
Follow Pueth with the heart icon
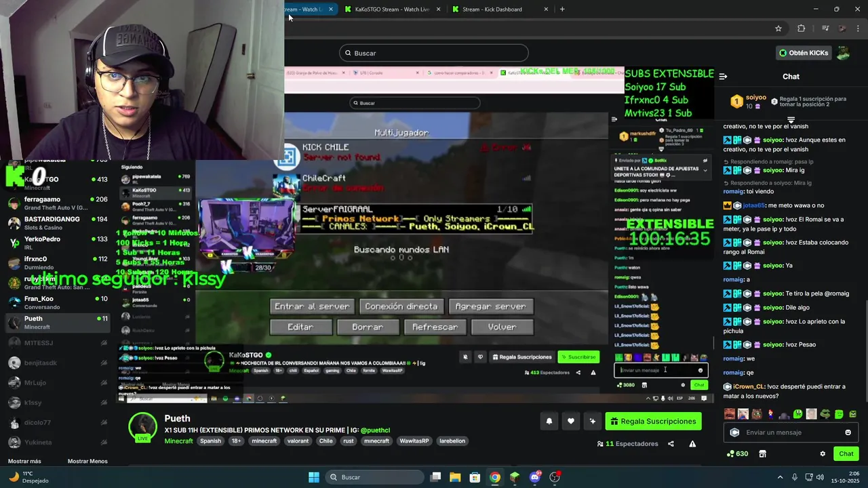coord(571,422)
